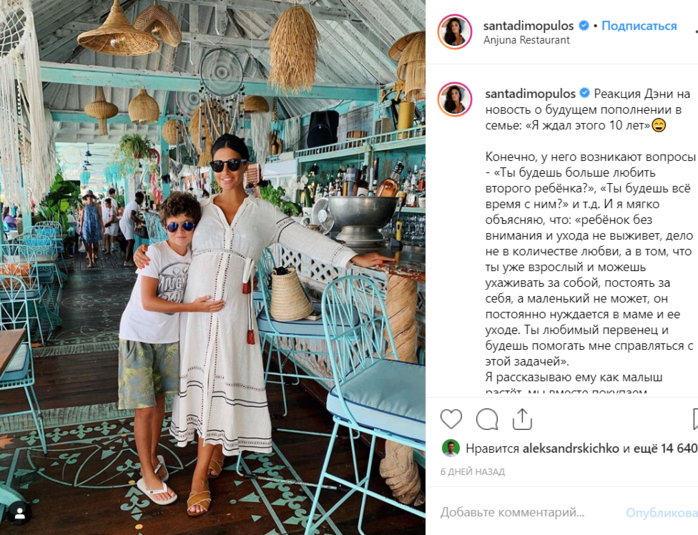698x535 pixels.
Task: Save post with bookmark icon
Action: (695, 419)
